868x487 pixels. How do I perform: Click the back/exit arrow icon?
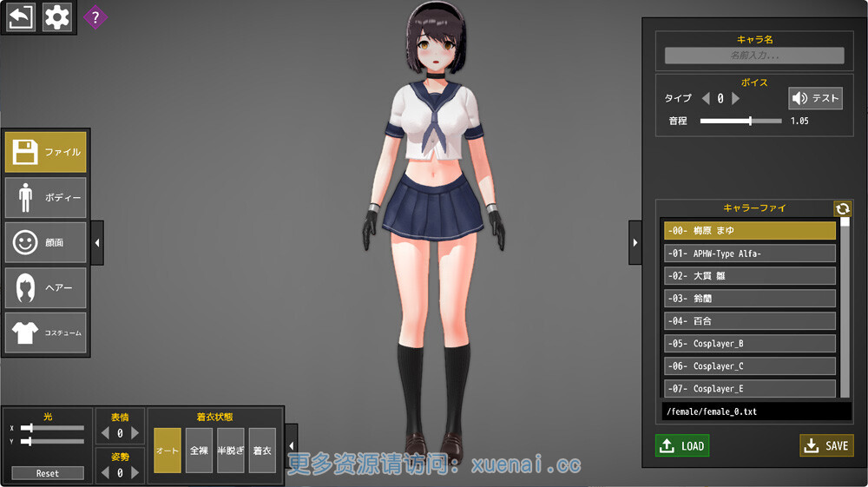[x=21, y=17]
